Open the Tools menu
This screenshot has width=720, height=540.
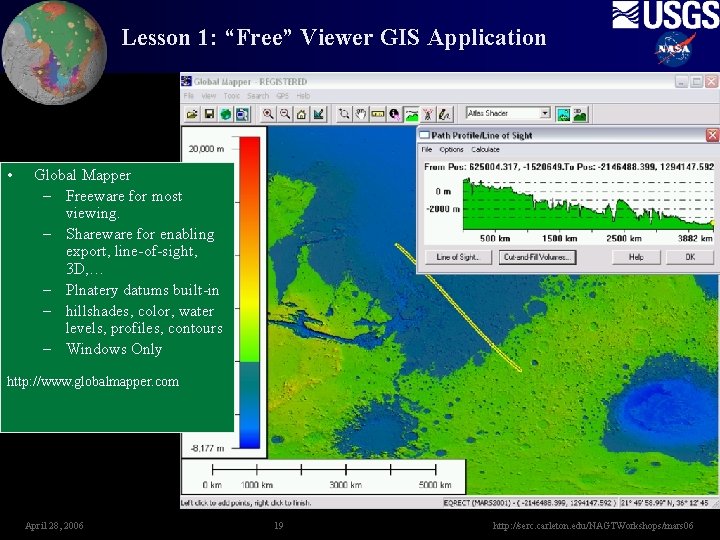[232, 96]
